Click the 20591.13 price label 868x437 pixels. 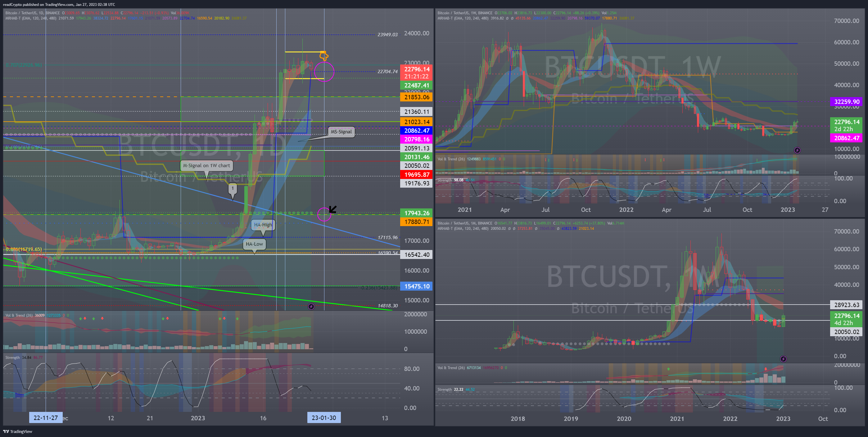pos(417,148)
